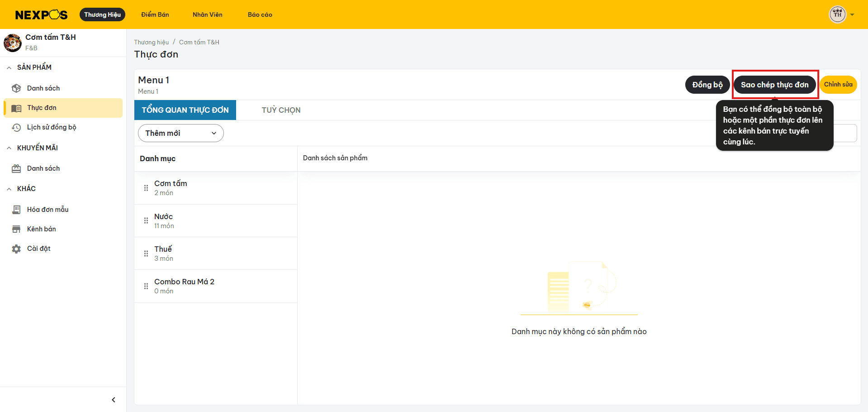Open Thực đơn in the sidebar

coord(63,108)
